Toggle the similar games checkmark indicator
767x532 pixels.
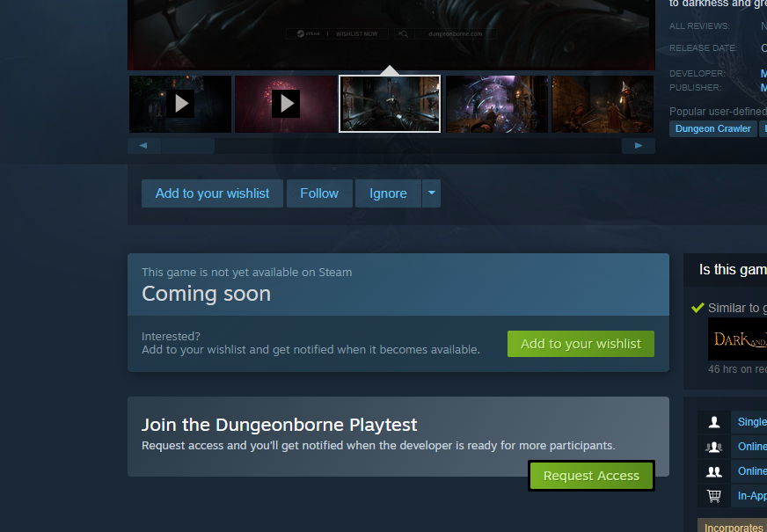(698, 307)
